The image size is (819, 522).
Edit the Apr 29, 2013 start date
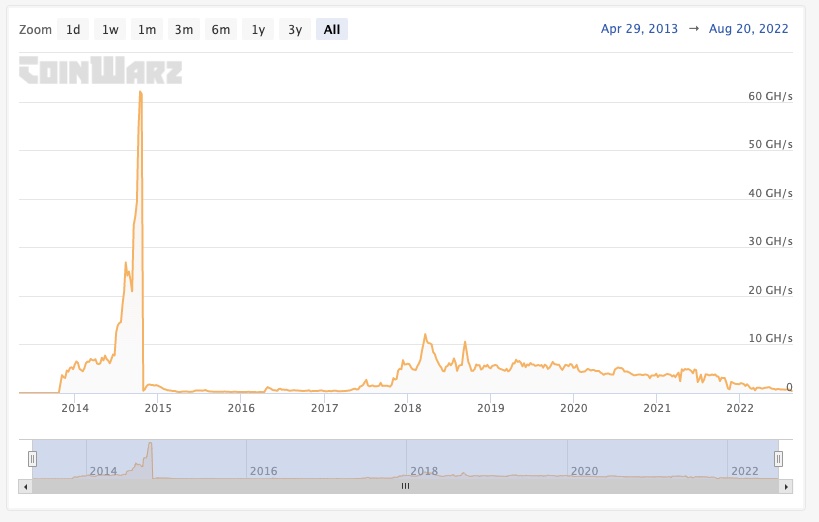click(x=639, y=29)
